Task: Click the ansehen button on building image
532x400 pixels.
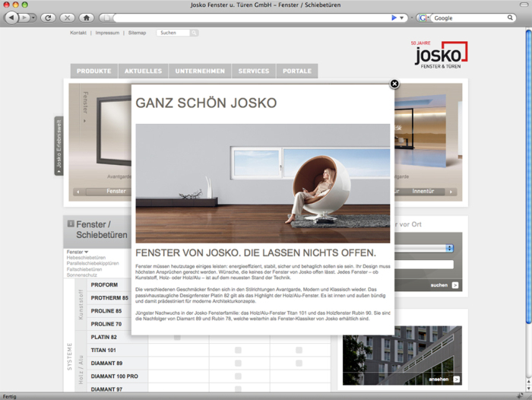Action: click(x=439, y=379)
